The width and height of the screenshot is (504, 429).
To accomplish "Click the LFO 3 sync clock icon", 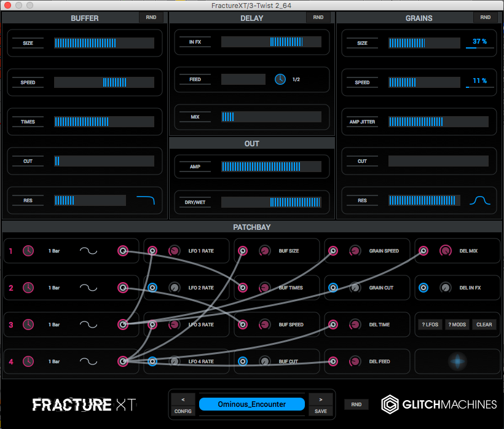I will [28, 325].
